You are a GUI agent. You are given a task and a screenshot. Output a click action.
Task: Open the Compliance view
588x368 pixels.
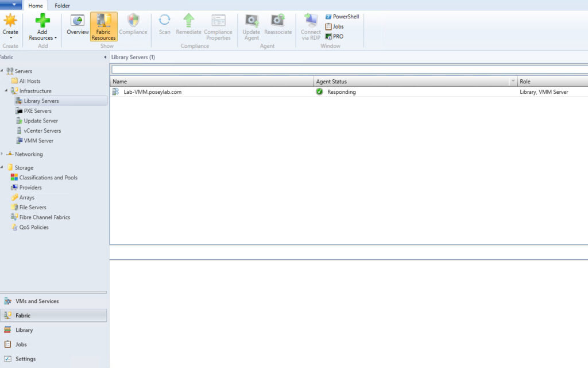[133, 25]
